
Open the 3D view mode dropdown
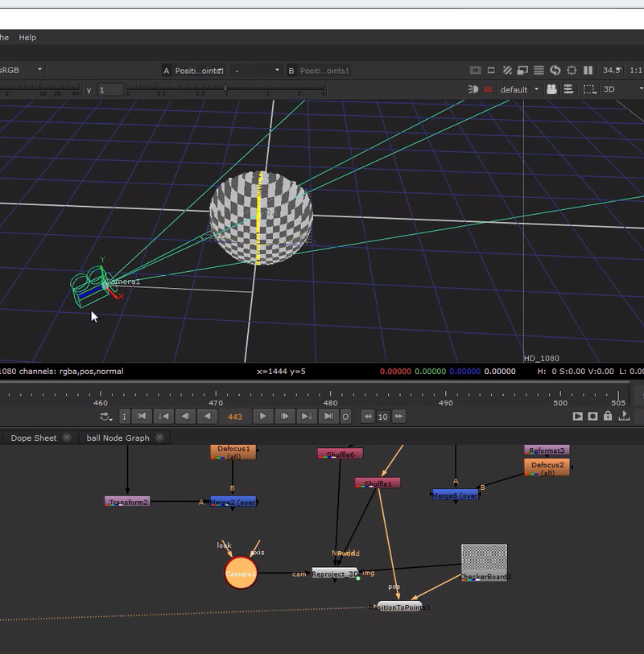(620, 90)
